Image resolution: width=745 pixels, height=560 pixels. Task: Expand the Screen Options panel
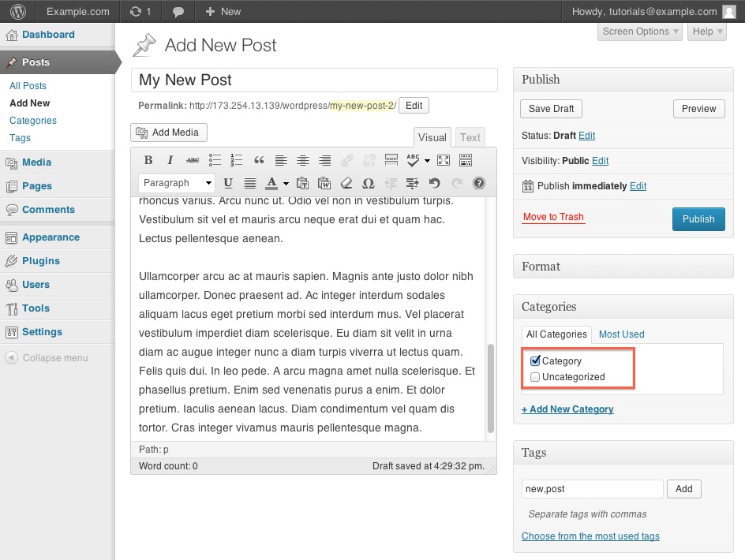[x=640, y=32]
